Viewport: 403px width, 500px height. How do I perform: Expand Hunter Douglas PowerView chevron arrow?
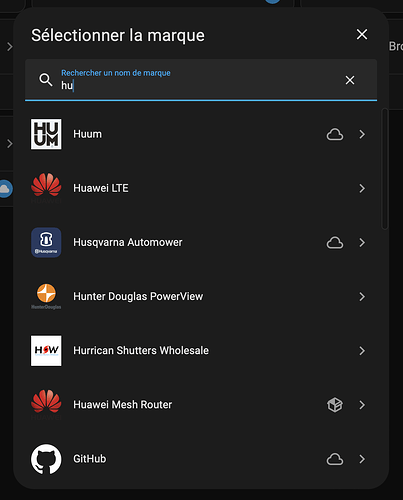pos(362,297)
